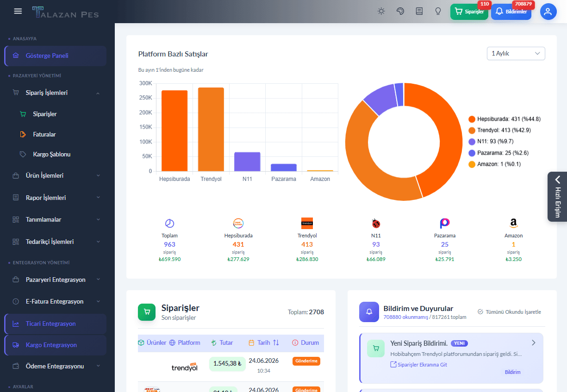This screenshot has height=392, width=567.
Task: Click the Hepsiburada bar in the chart
Action: point(174,131)
